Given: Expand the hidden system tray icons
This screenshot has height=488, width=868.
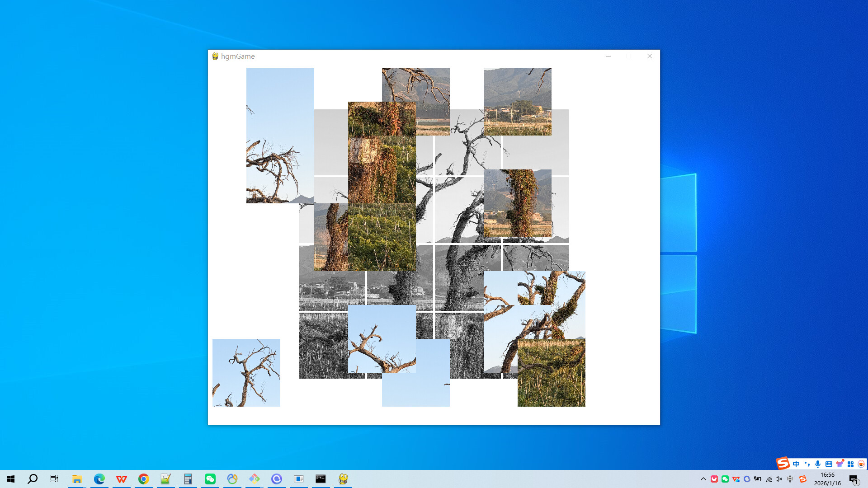Looking at the screenshot, I should [x=704, y=479].
